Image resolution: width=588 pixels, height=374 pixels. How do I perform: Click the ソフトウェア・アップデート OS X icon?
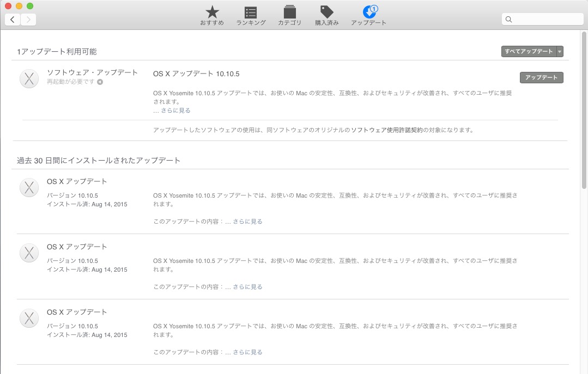click(x=29, y=79)
